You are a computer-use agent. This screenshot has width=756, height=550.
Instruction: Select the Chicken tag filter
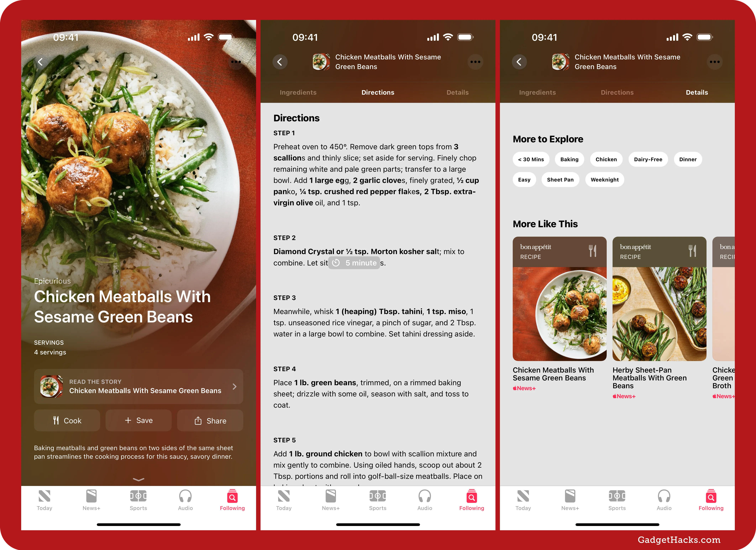605,159
